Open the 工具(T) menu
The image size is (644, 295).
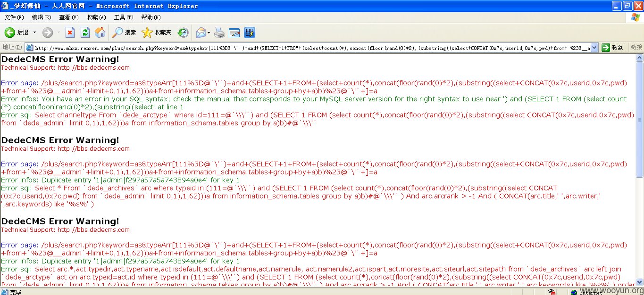[124, 17]
